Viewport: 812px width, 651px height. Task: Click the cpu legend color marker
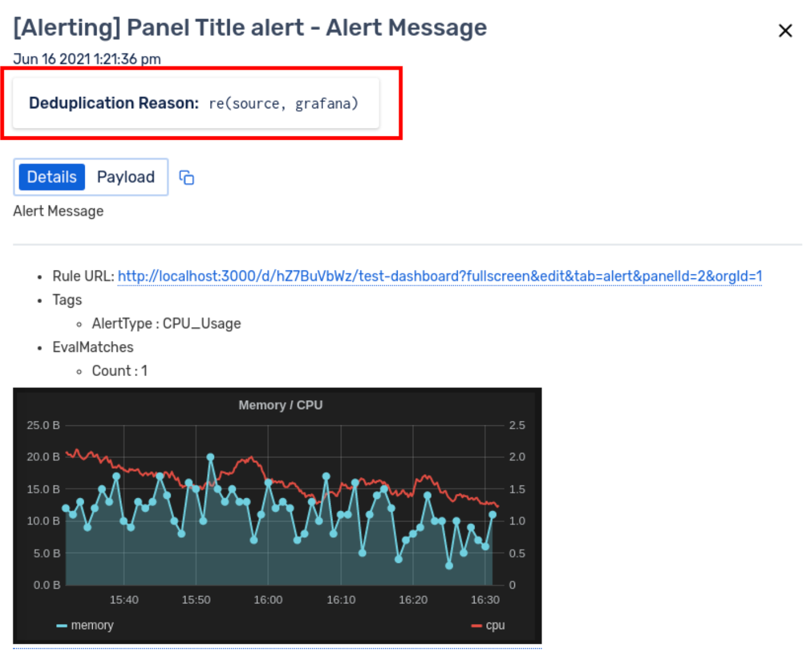477,625
